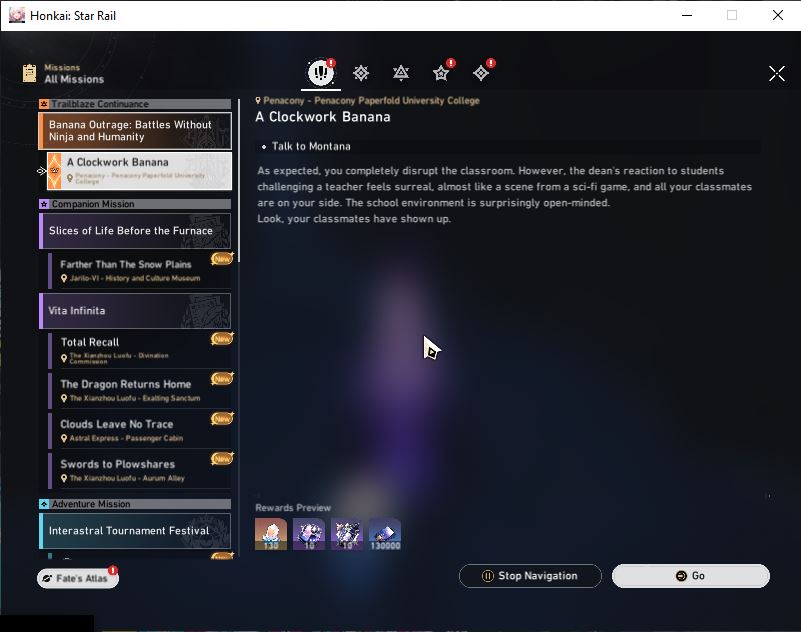Collapse the Vita Infinita mission group
The image size is (801, 632).
[135, 311]
